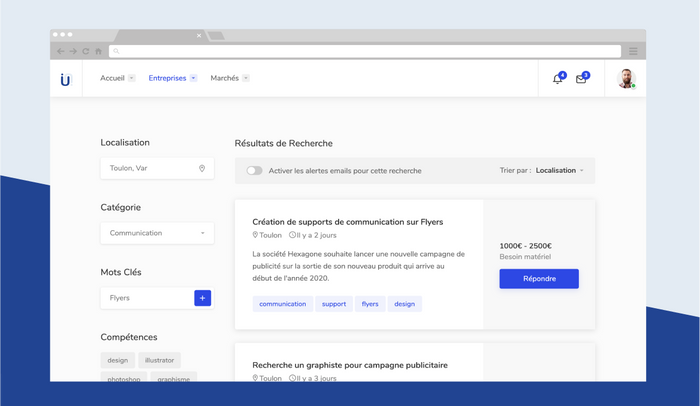Click the browser home icon
The image size is (700, 406).
coord(98,51)
